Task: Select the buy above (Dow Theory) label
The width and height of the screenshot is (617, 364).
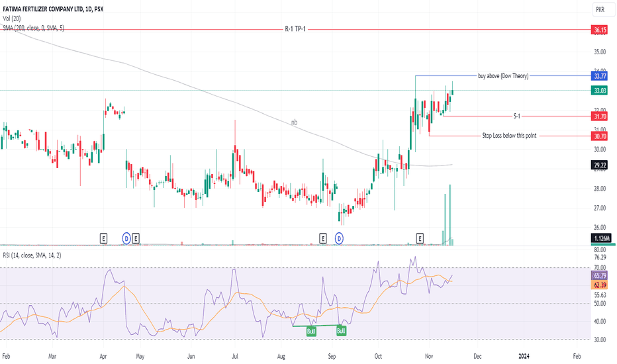Action: coord(503,76)
